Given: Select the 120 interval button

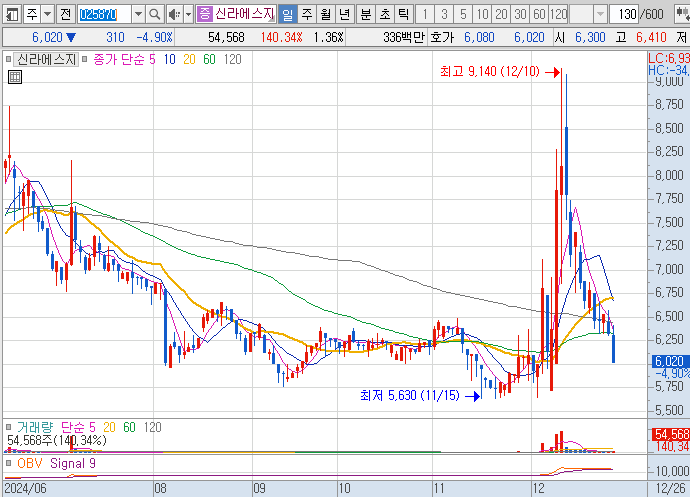Looking at the screenshot, I should (x=558, y=15).
